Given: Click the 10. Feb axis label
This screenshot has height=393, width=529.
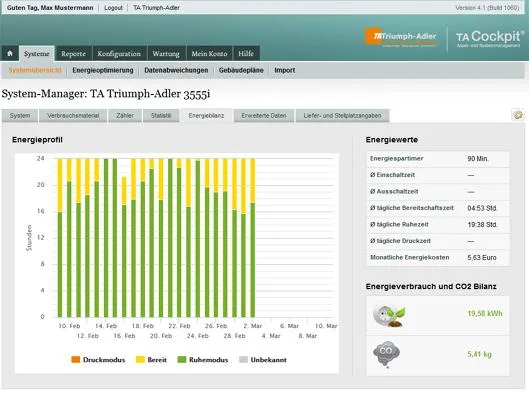Looking at the screenshot, I should tap(69, 326).
